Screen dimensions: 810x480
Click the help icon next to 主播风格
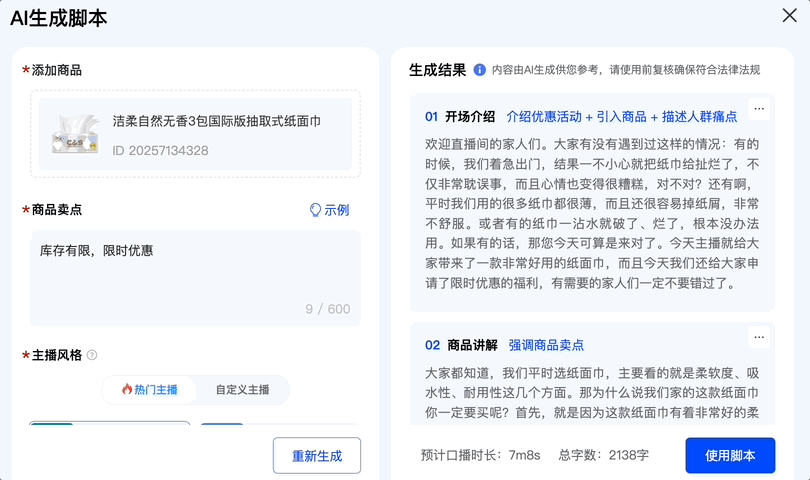tap(92, 355)
